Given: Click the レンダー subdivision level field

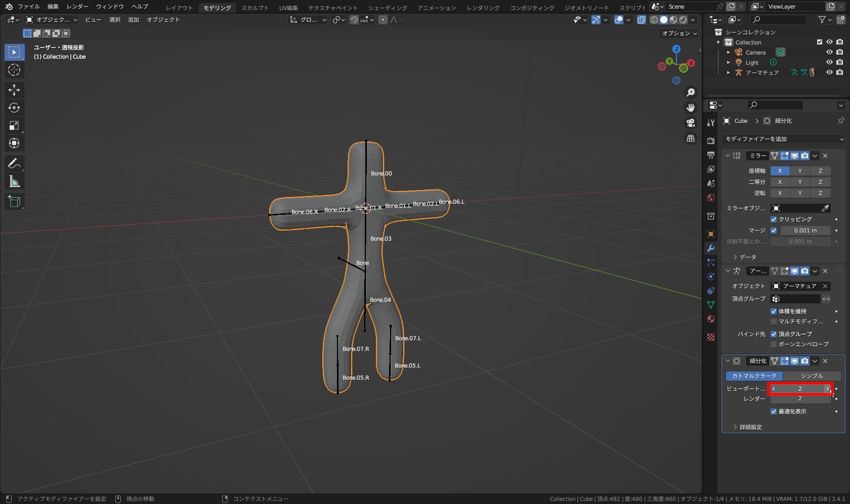Looking at the screenshot, I should click(800, 399).
